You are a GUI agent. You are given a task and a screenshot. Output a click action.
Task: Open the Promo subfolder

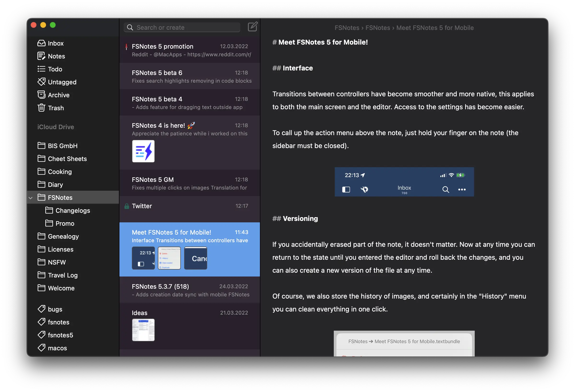(x=73, y=223)
